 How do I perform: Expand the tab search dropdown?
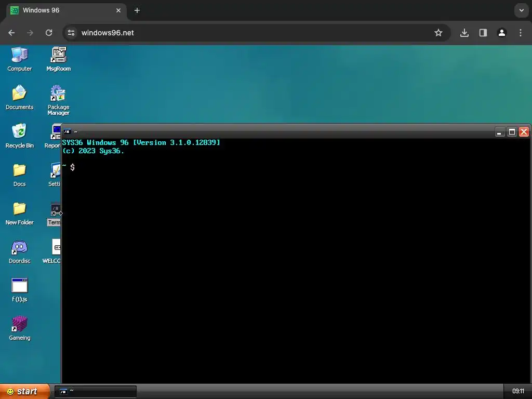click(x=522, y=10)
